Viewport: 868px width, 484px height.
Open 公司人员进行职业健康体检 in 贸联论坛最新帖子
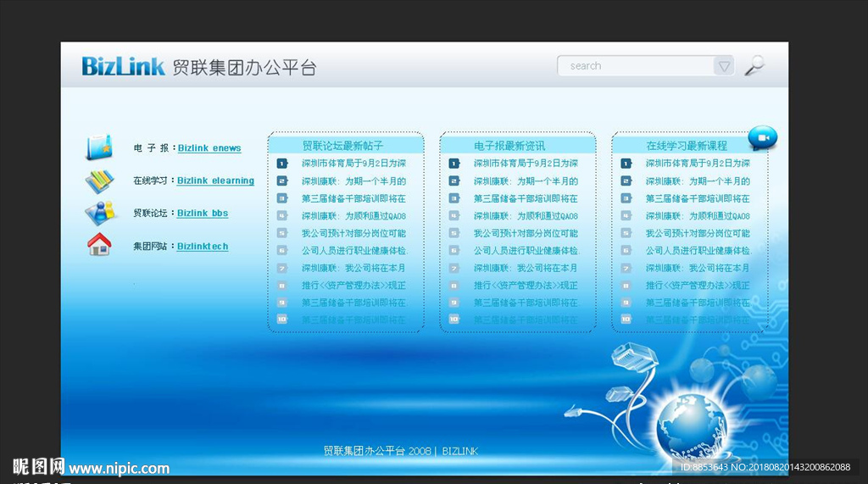pos(353,250)
